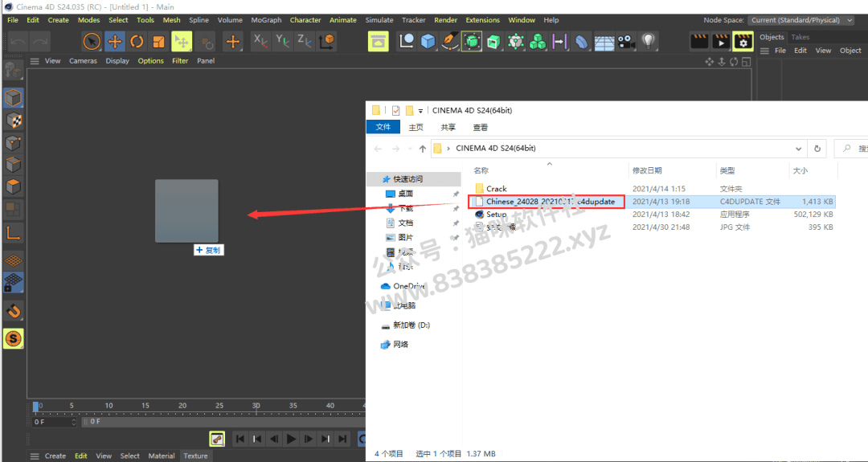Click the current frame 0 F field

tap(55, 422)
